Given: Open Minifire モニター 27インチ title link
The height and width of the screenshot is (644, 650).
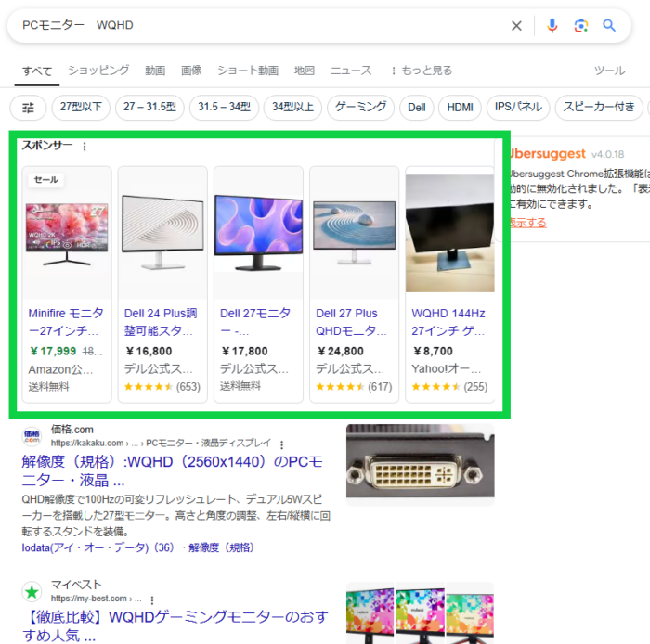Looking at the screenshot, I should click(x=66, y=322).
